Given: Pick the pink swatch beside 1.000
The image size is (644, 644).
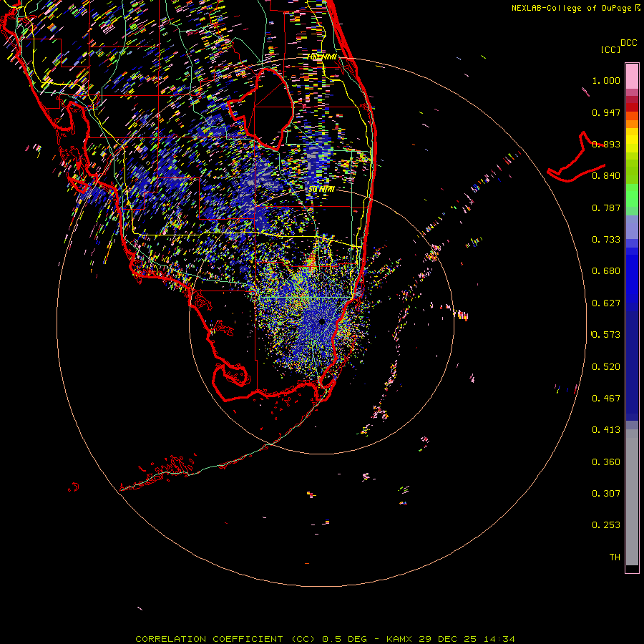Looking at the screenshot, I should click(x=632, y=77).
